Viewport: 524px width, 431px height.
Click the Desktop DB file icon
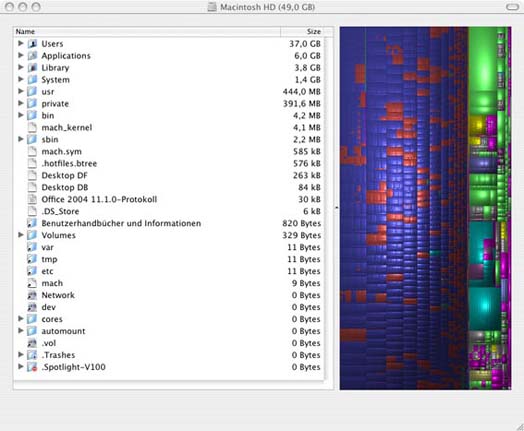[32, 187]
